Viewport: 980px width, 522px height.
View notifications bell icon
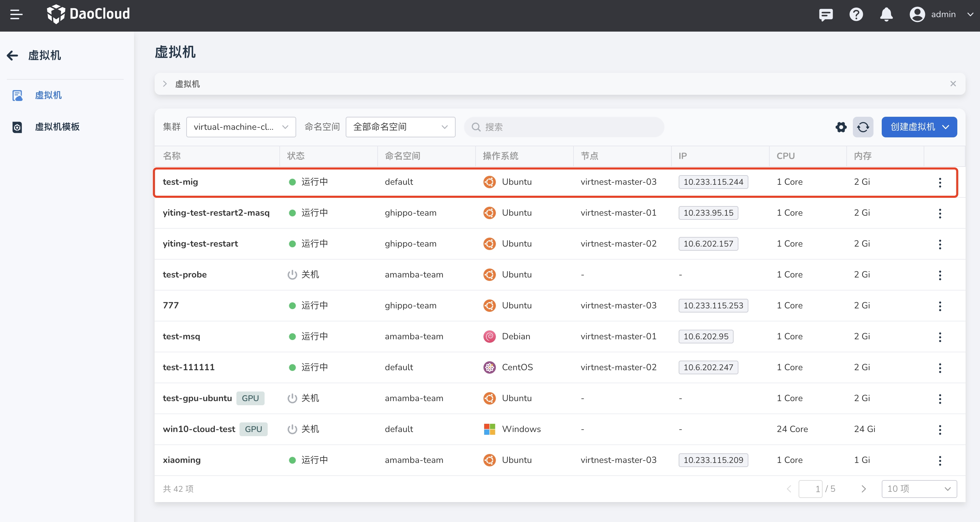tap(887, 14)
